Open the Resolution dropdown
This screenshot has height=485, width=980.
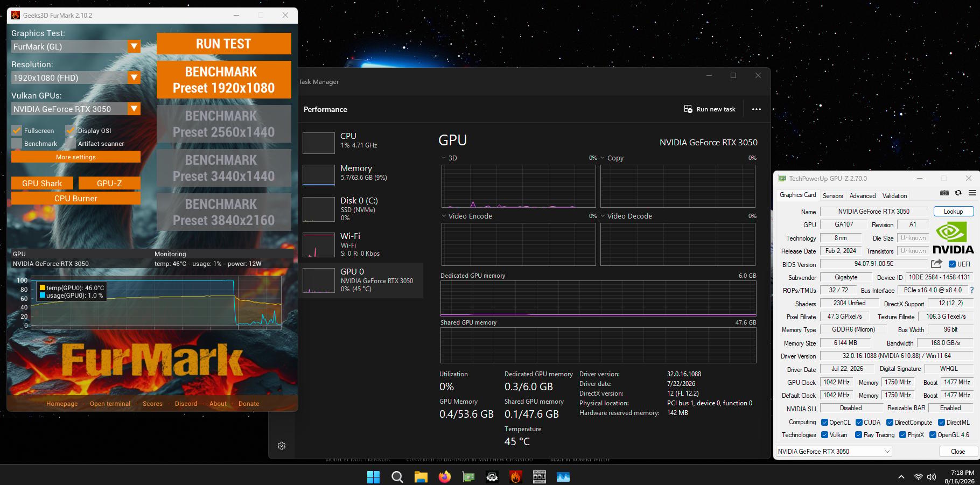tap(134, 78)
